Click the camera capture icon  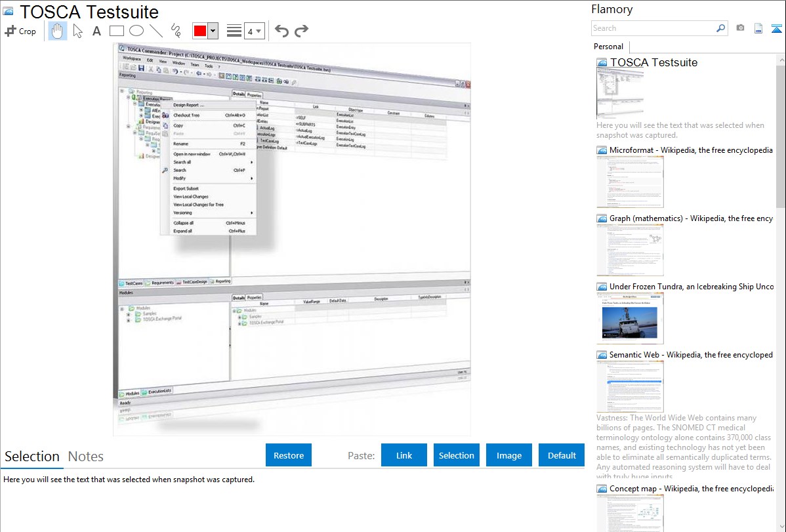[740, 28]
